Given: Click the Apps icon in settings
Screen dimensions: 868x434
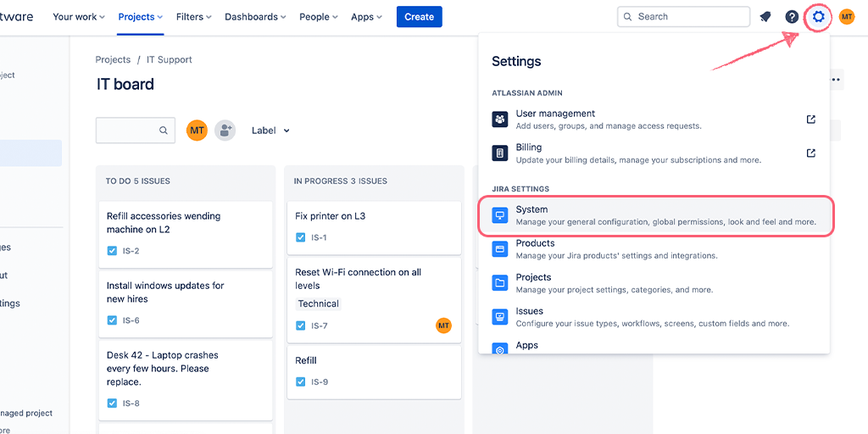Looking at the screenshot, I should [500, 348].
